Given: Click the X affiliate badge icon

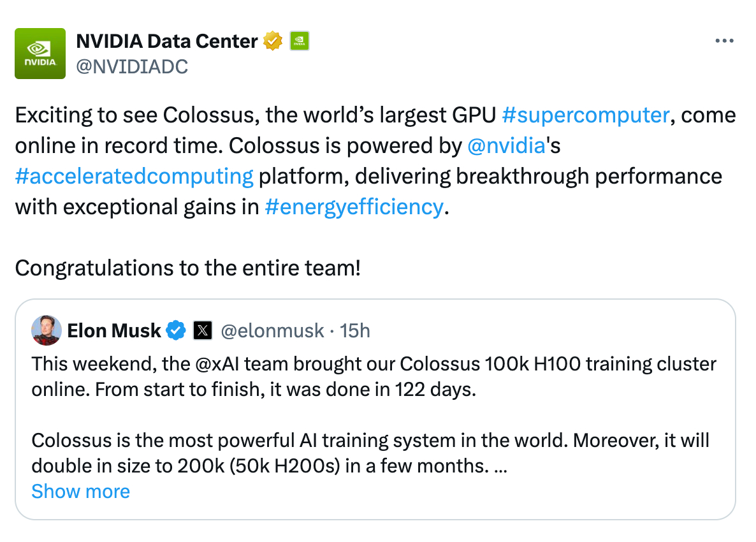Looking at the screenshot, I should pos(203,331).
